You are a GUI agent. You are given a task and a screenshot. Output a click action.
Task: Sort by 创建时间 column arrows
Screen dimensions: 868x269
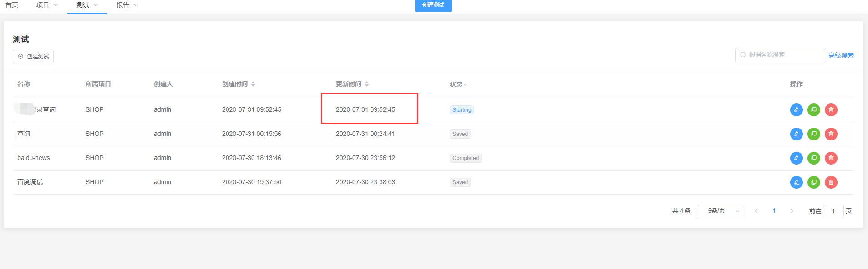[253, 84]
